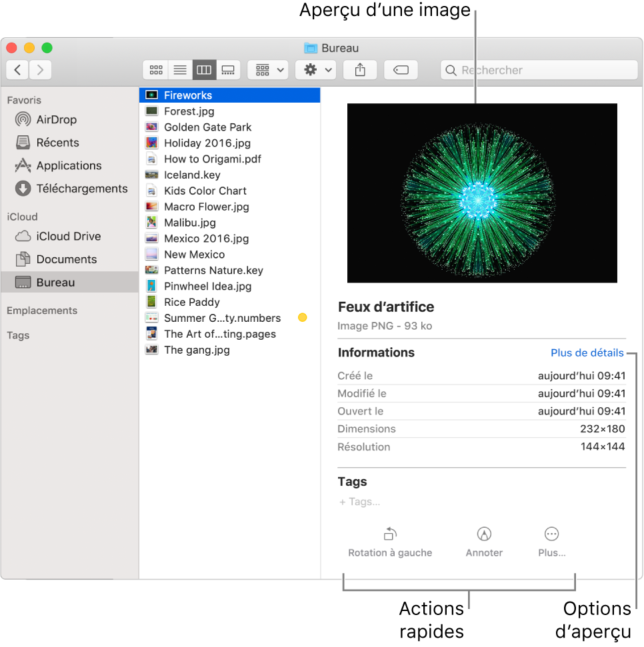Select the Pinwheel Idea.jpg file
Screen dimensions: 644x647
pyautogui.click(x=229, y=287)
